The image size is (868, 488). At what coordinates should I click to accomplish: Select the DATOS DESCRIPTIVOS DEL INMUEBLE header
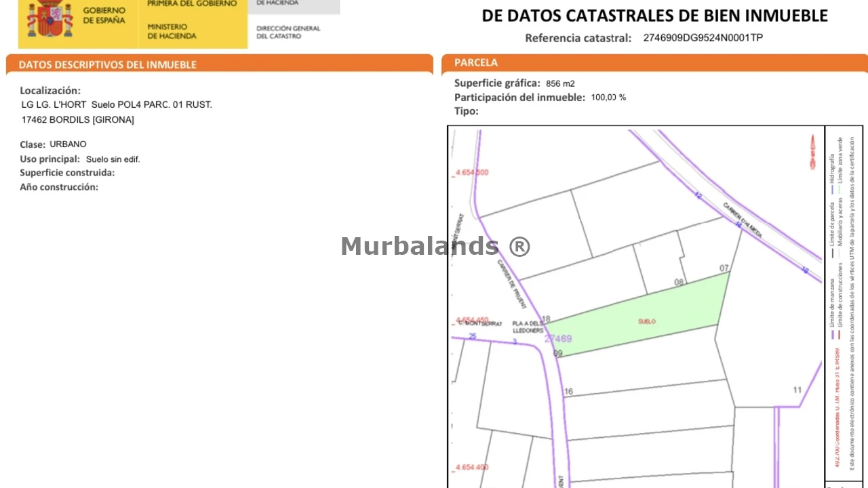click(x=108, y=65)
